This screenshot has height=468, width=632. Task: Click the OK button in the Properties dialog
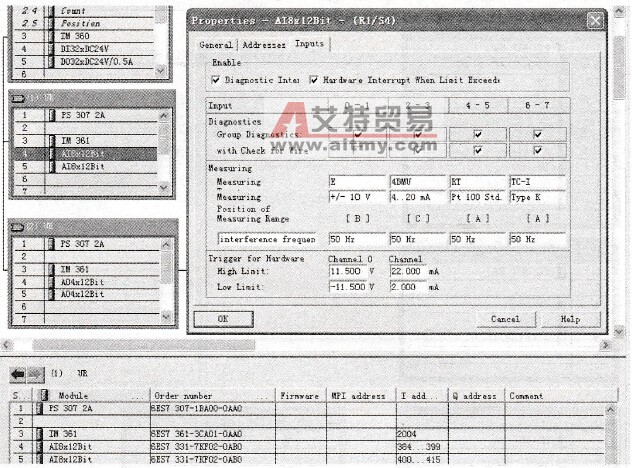[222, 319]
